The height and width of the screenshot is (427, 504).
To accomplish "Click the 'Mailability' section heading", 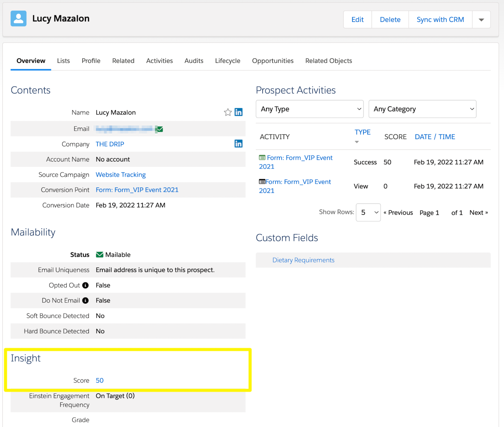I will (33, 232).
